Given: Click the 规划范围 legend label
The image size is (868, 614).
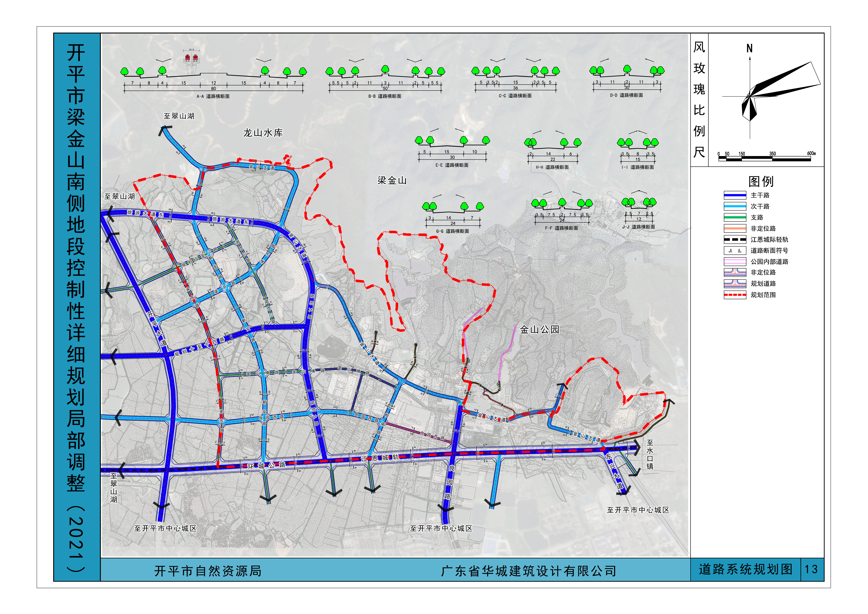Looking at the screenshot, I should (x=763, y=295).
